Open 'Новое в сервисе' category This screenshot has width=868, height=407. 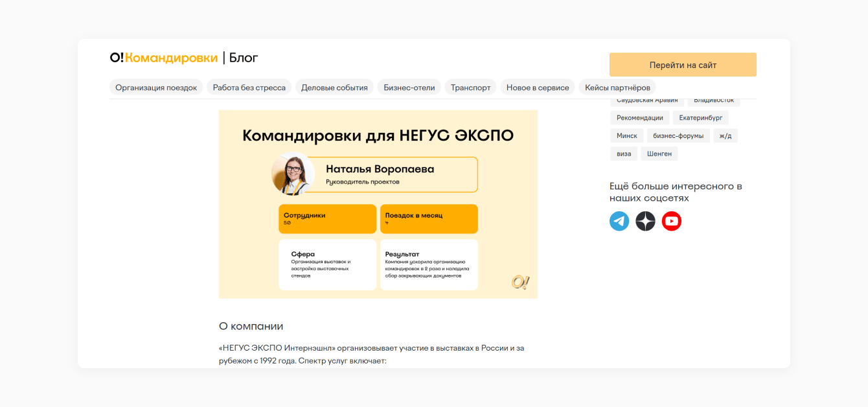coord(538,87)
